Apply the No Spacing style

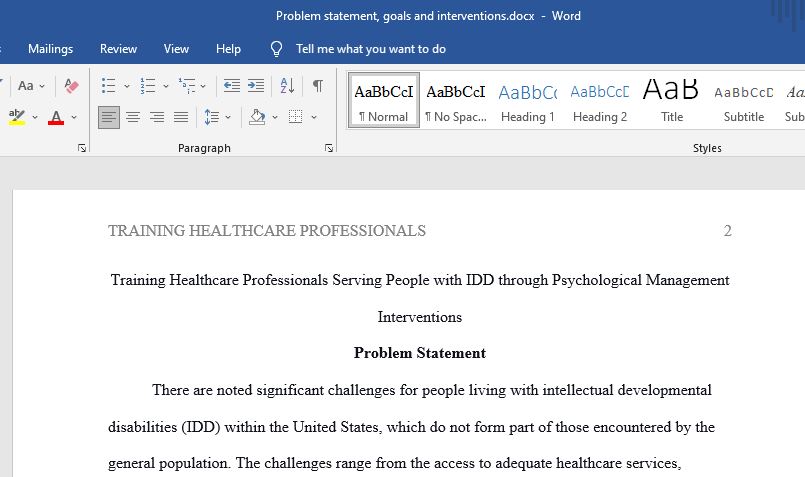tap(456, 100)
